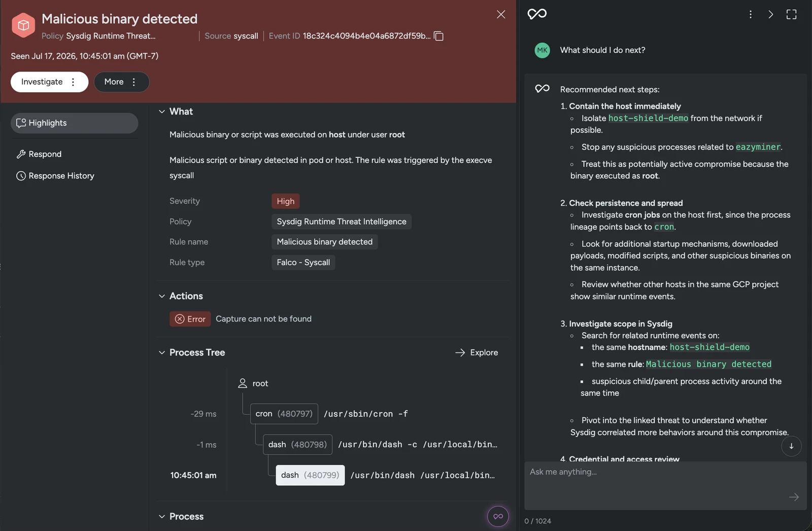
Task: Collapse the Process section
Action: (162, 517)
